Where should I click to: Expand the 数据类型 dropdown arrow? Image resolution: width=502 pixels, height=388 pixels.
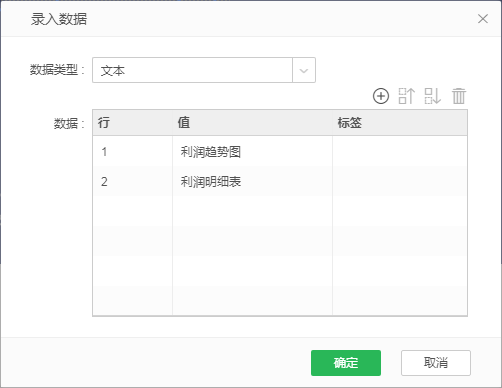pyautogui.click(x=304, y=70)
